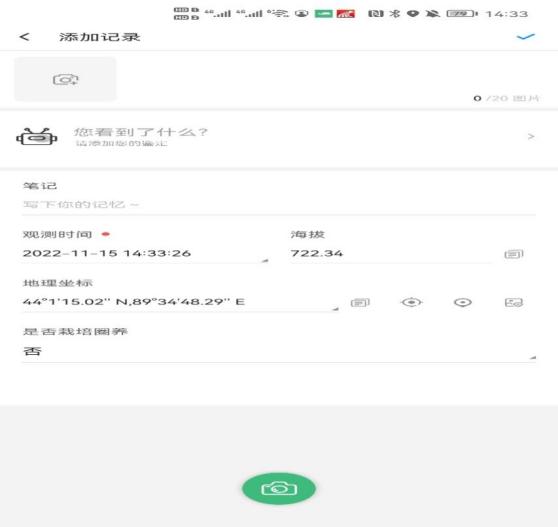Viewport: 558px width, 527px height.
Task: Tap the edit icon beside altitude
Action: click(514, 254)
